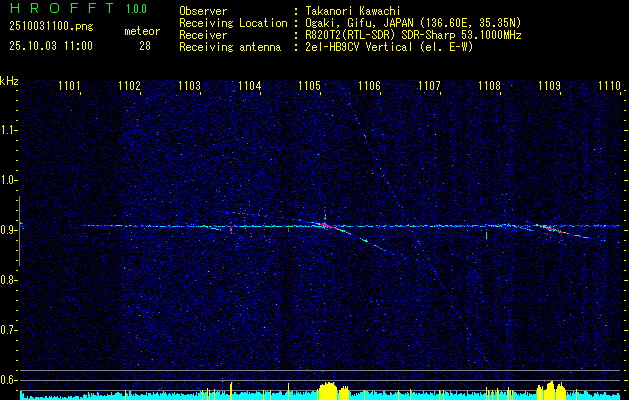Click the 1108 time axis label
This screenshot has height=400, width=629.
point(490,85)
